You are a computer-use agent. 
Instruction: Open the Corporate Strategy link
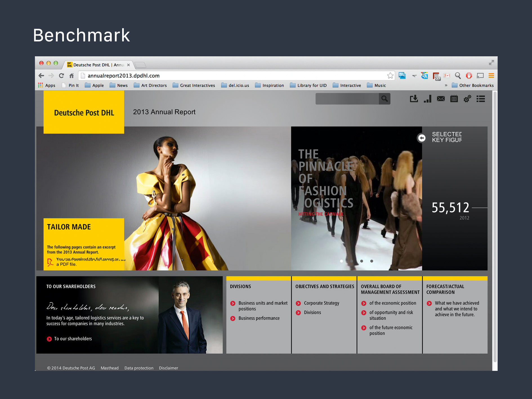[x=318, y=303]
